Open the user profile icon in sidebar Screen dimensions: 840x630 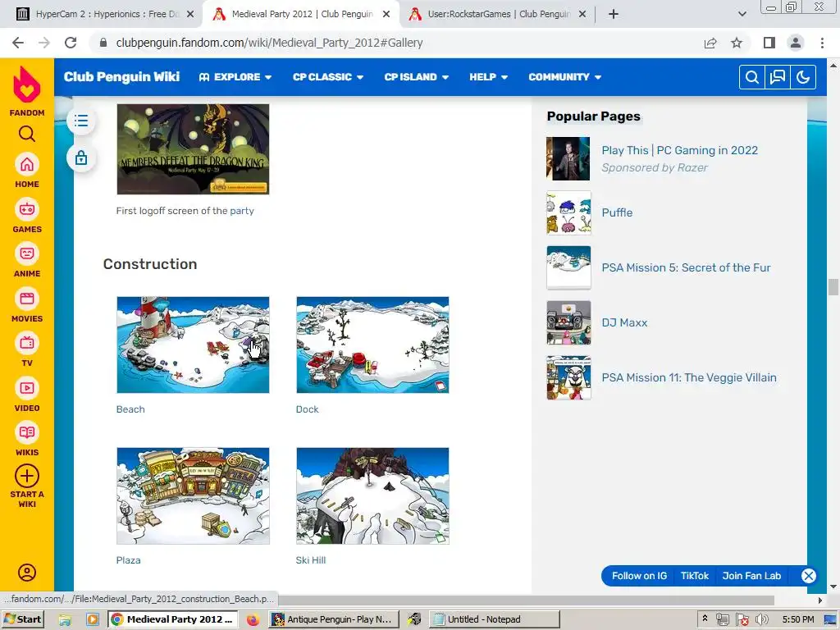(x=27, y=572)
